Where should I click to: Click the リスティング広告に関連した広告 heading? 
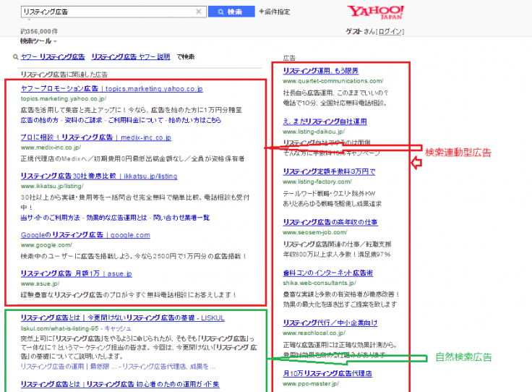(x=64, y=74)
